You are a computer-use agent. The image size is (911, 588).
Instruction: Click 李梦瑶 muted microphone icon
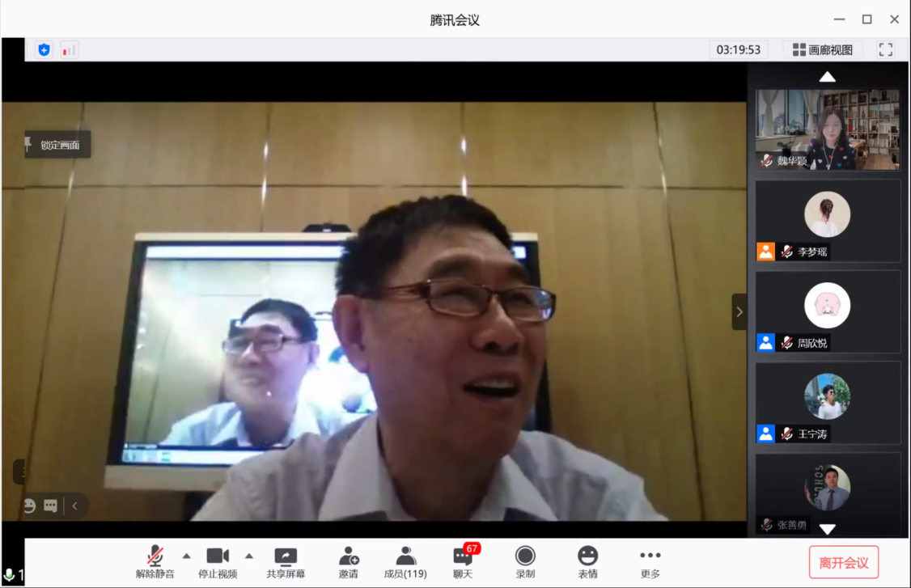[x=786, y=252]
